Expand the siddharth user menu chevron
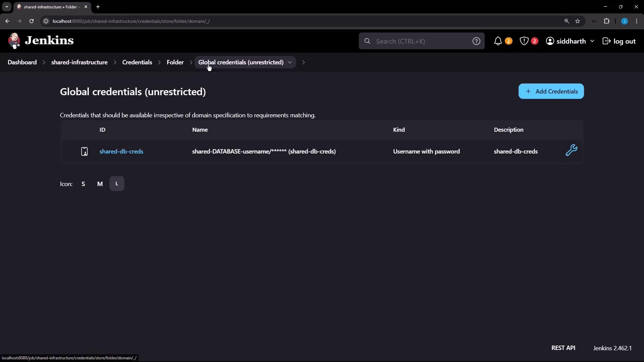The height and width of the screenshot is (362, 644). [592, 41]
